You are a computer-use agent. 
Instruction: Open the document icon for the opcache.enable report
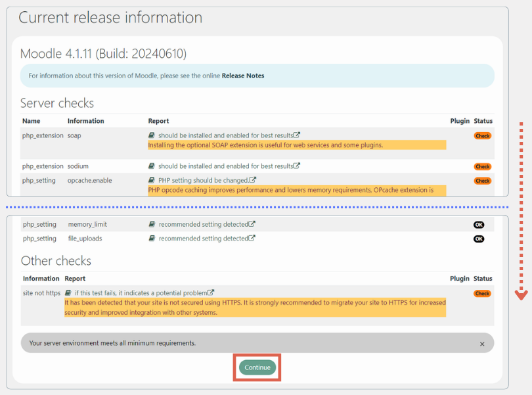point(151,180)
